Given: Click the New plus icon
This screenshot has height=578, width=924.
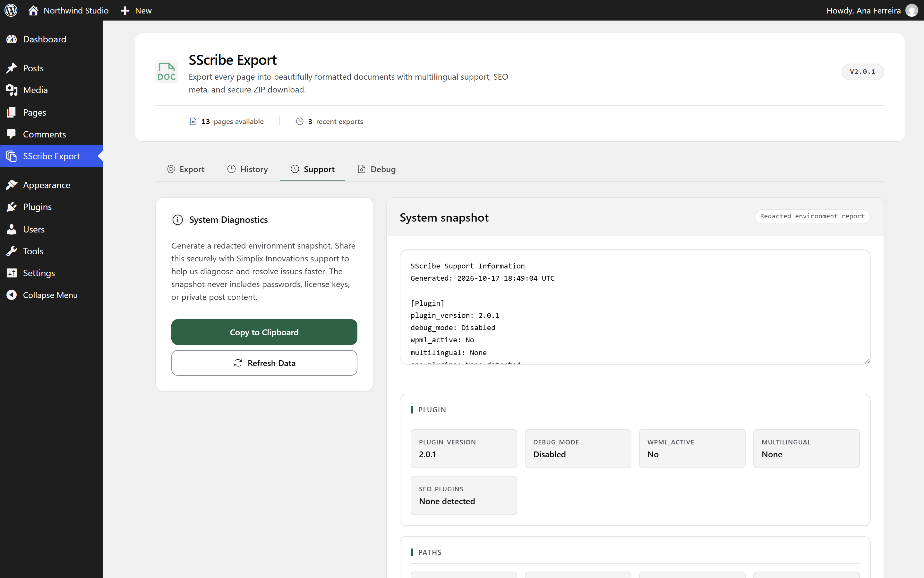Looking at the screenshot, I should (125, 11).
